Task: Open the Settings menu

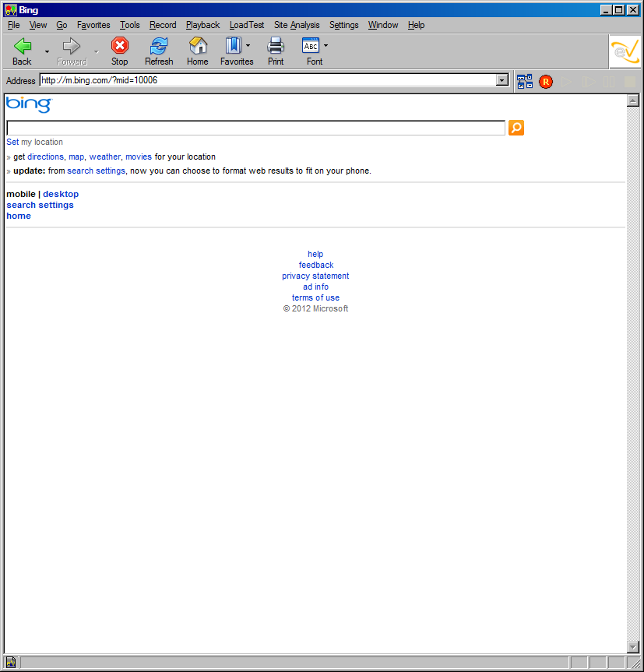Action: click(x=343, y=25)
